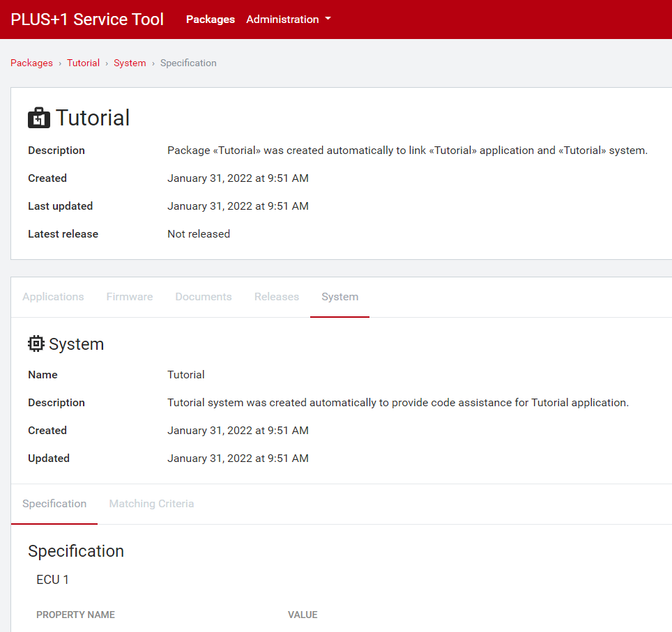Navigate to the Packages breadcrumb link

[31, 63]
